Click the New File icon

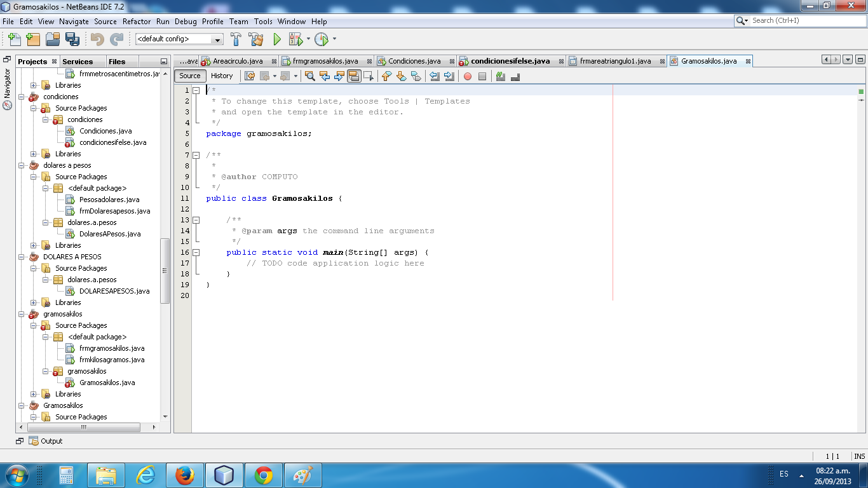pos(14,39)
